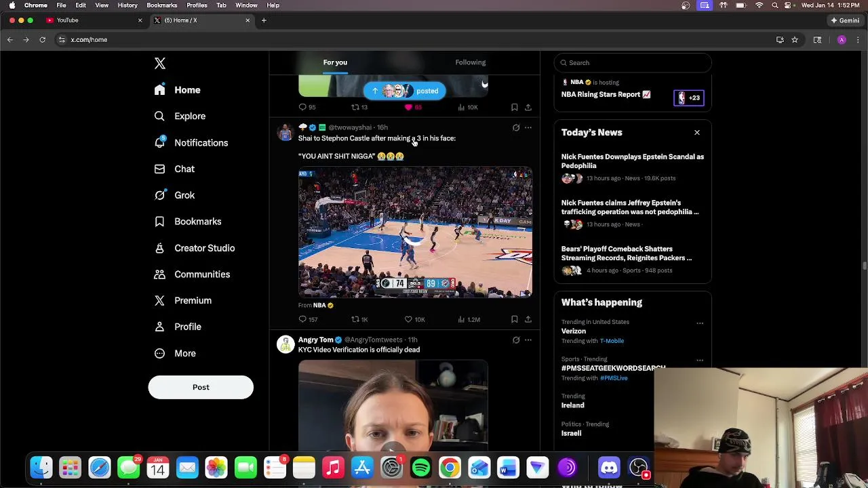View analytics showing 10K views
868x488 pixels.
[x=468, y=107]
